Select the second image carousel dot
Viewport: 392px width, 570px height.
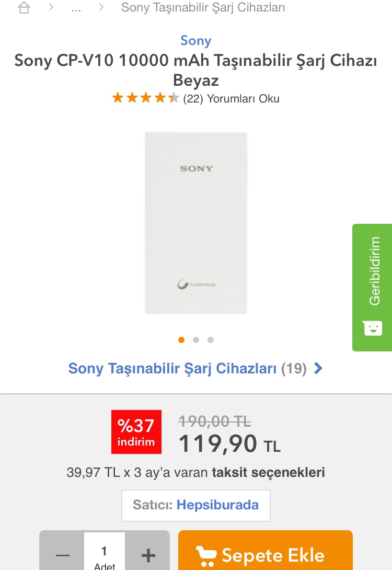(196, 340)
